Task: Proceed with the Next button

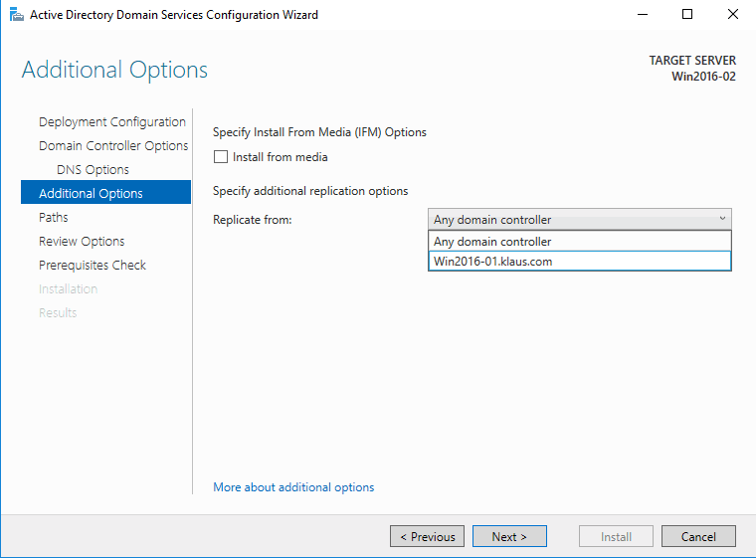Action: pyautogui.click(x=508, y=537)
